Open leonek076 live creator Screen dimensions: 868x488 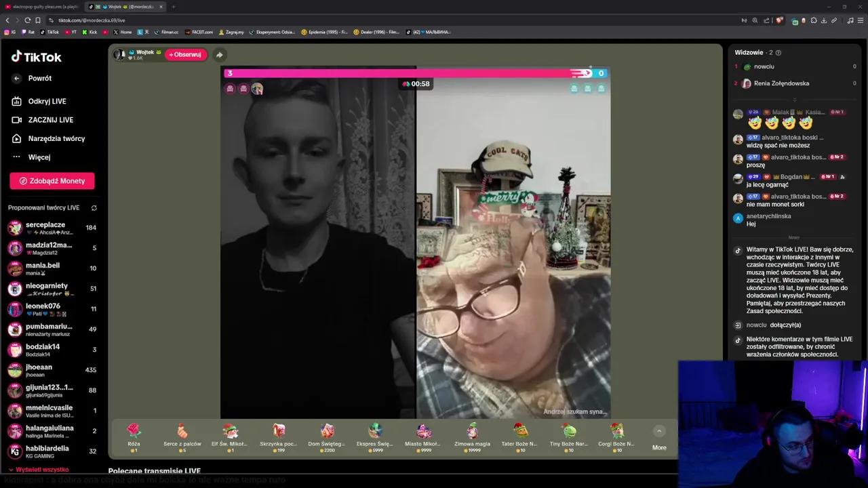coord(52,309)
